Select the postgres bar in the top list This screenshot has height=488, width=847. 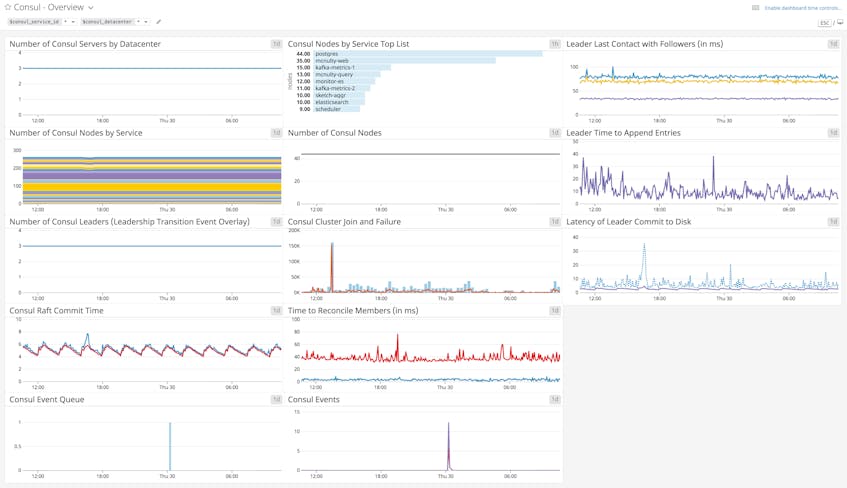(x=428, y=54)
